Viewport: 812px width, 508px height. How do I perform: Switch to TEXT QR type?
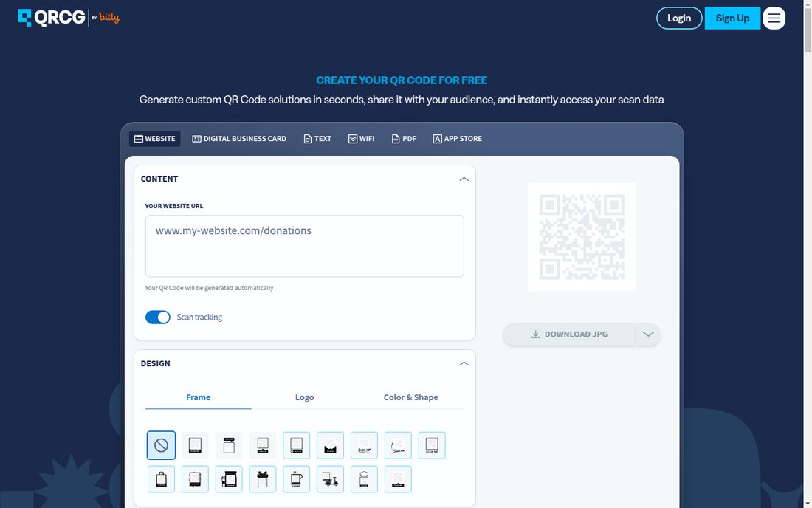[317, 139]
